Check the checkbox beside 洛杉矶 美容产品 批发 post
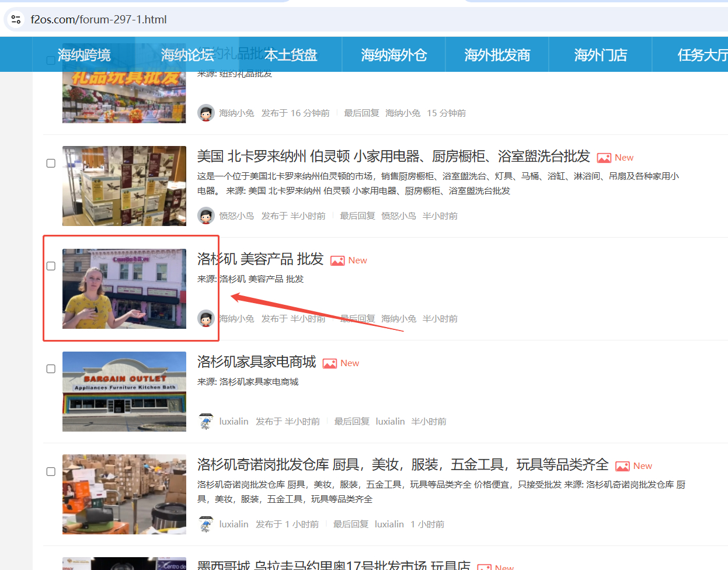 (51, 266)
